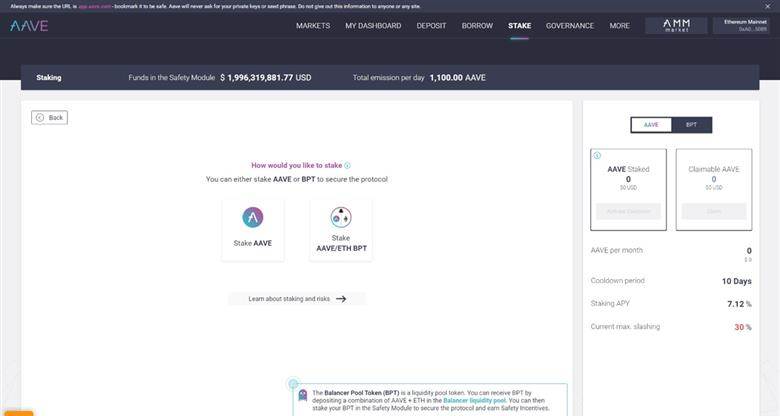The image size is (780, 416).
Task: Open the Governance page
Action: pos(570,25)
